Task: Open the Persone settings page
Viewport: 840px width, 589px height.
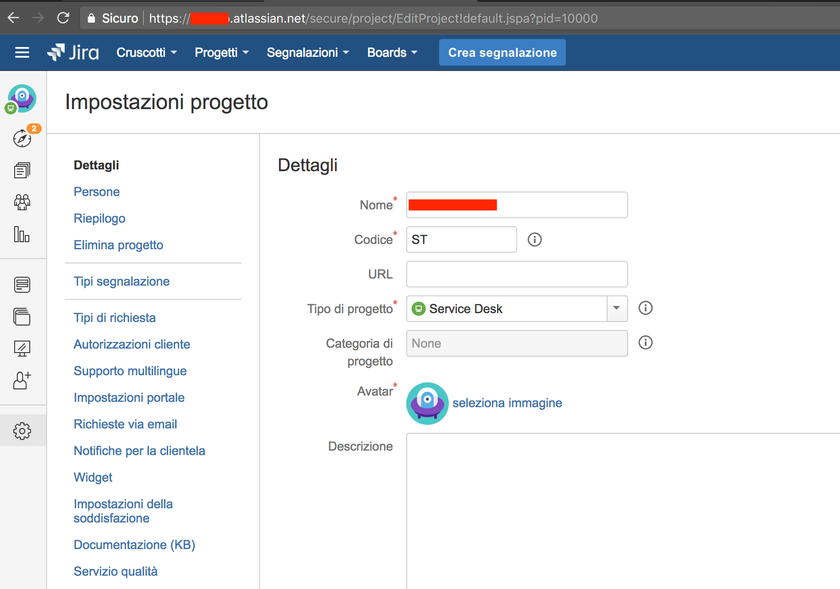Action: point(96,192)
